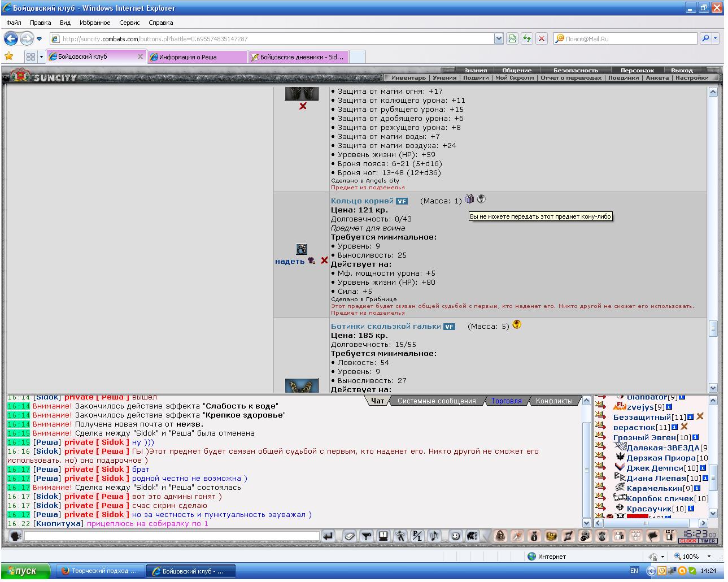Screen dimensions: 728x582
Task: Click the red X delete icon beside надеть
Action: tap(324, 260)
